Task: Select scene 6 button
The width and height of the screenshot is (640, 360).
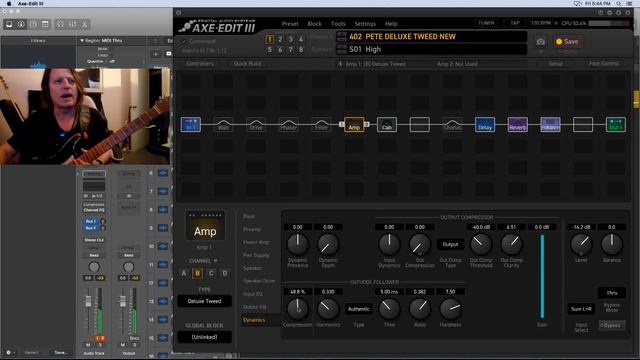Action: coord(280,50)
